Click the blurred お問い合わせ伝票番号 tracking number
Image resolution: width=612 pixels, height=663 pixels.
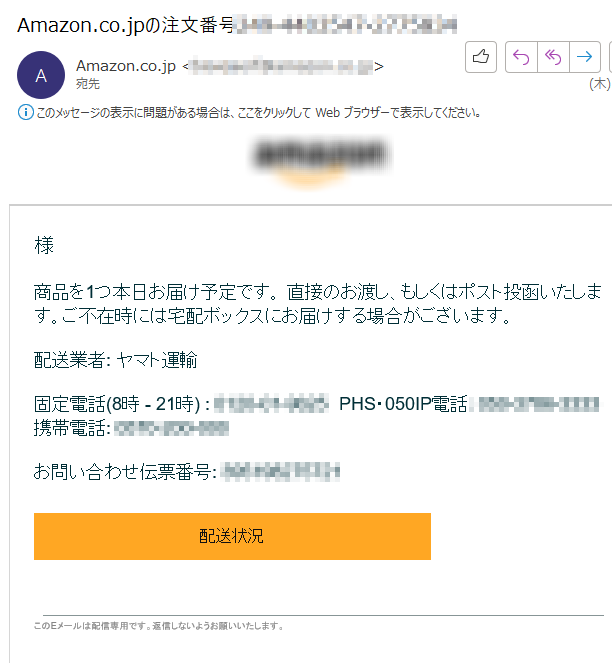[x=280, y=471]
